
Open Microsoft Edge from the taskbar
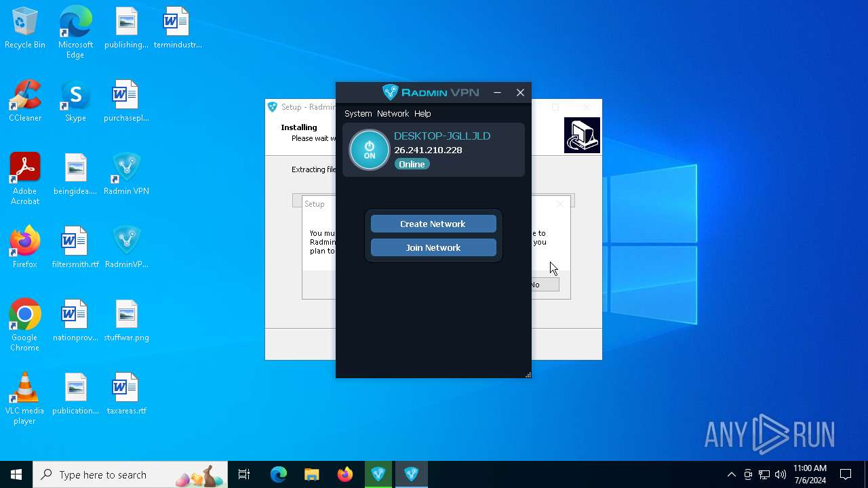click(x=279, y=474)
